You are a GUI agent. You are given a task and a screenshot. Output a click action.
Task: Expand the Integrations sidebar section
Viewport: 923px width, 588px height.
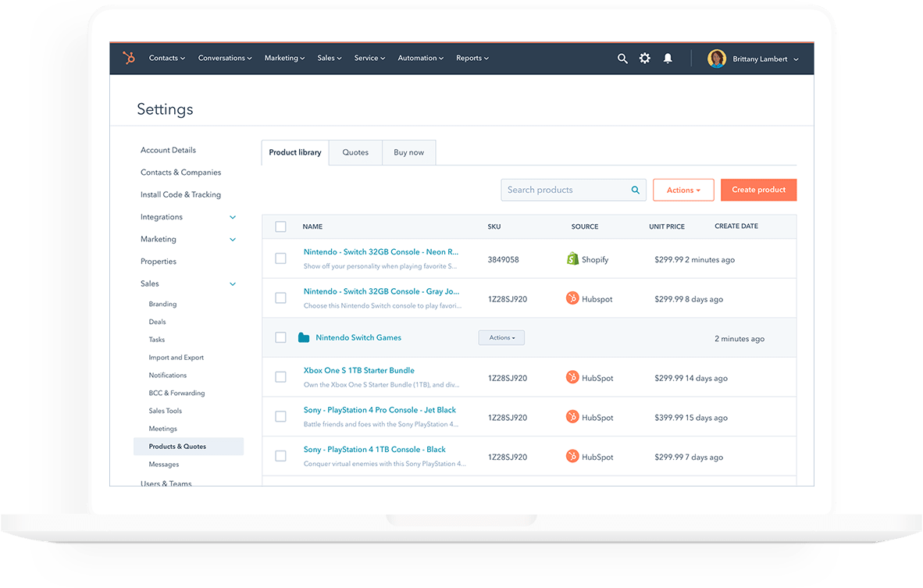pyautogui.click(x=233, y=217)
